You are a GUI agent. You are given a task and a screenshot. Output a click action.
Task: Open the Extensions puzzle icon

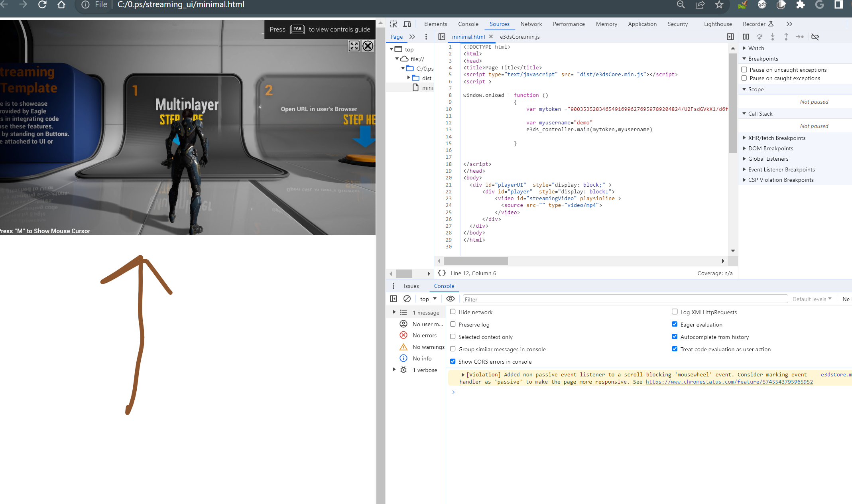click(800, 4)
